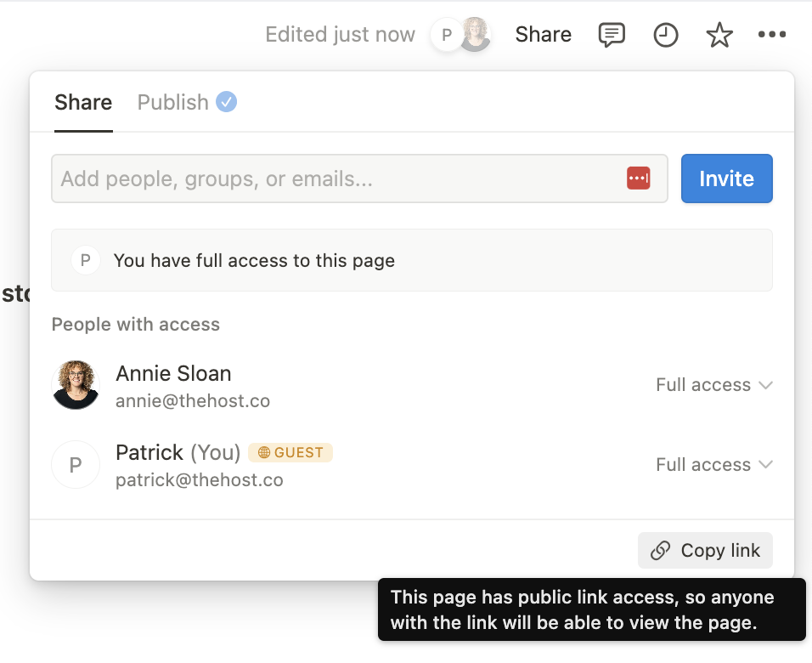Click Patrick's circular P avatar
The width and height of the screenshot is (812, 663).
[76, 464]
